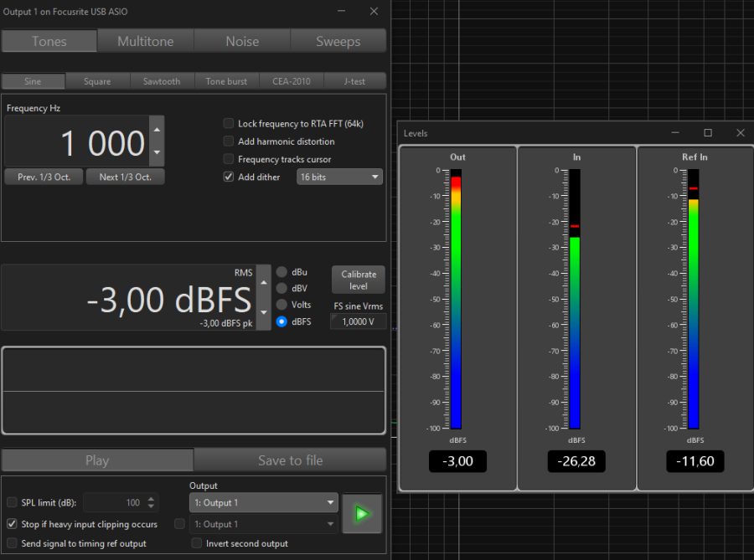Select Sine waveform tab
The width and height of the screenshot is (754, 560).
[33, 81]
